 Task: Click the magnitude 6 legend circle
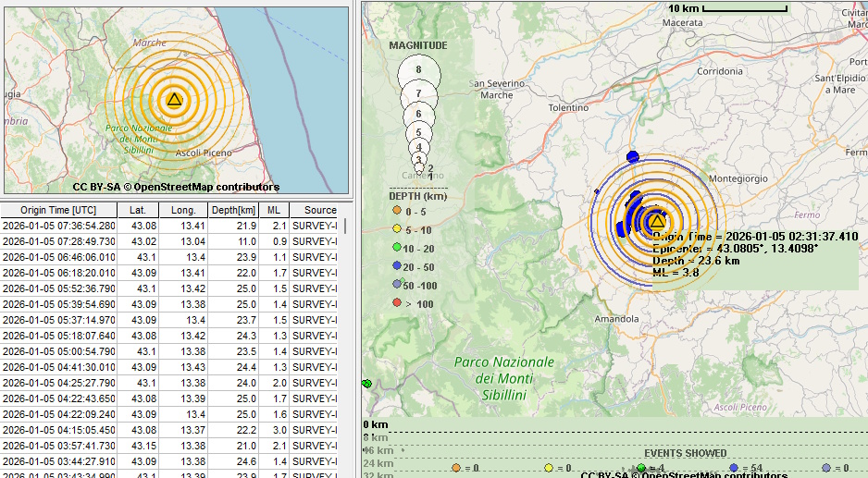(418, 115)
